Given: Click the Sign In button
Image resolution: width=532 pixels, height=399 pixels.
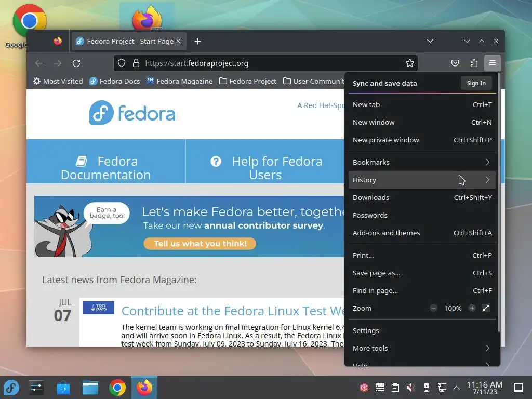Looking at the screenshot, I should tap(476, 83).
